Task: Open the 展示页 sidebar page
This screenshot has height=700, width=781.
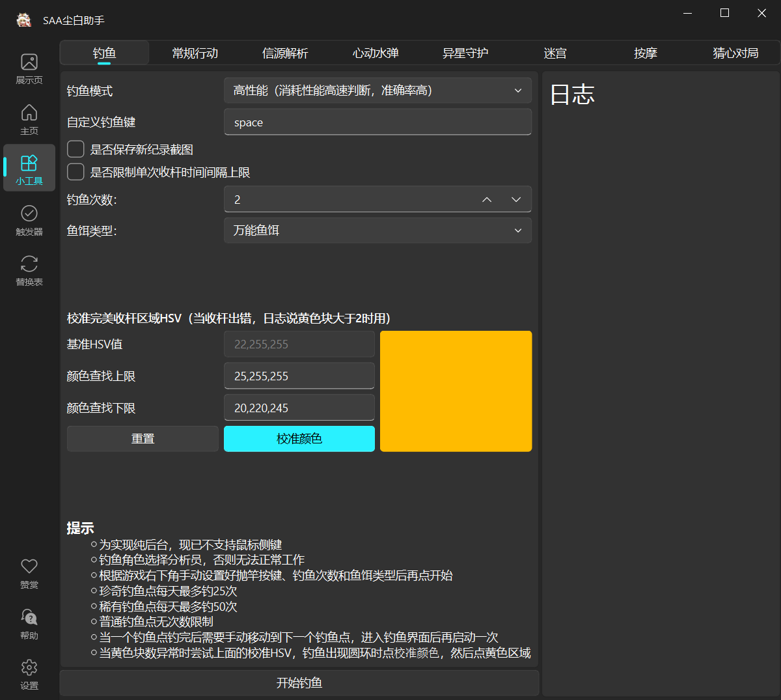Action: pyautogui.click(x=29, y=68)
